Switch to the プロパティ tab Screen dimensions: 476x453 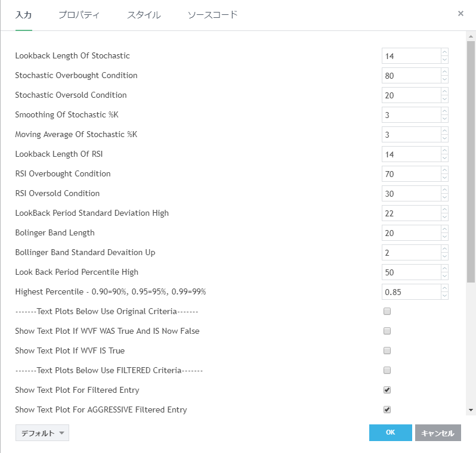click(x=79, y=15)
